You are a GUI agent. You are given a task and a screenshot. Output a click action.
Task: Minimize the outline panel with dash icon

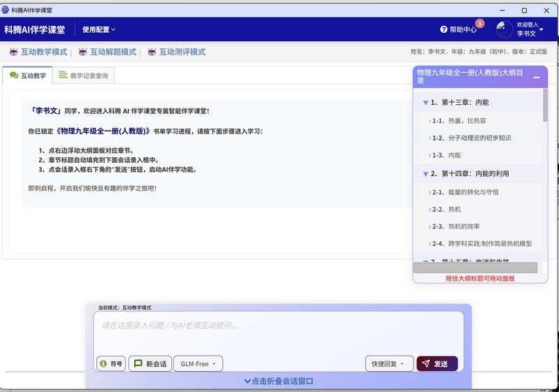point(537,77)
